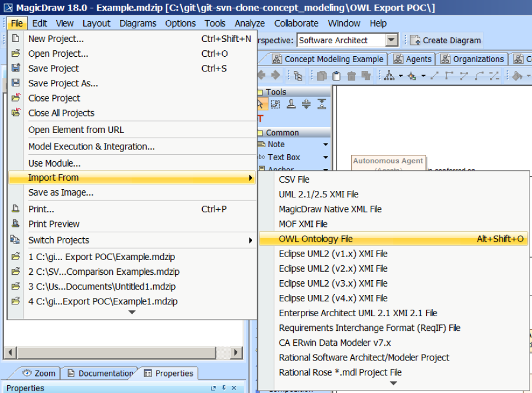Expand the Text Box palette dropdown arrow
532x393 pixels.
(x=326, y=157)
